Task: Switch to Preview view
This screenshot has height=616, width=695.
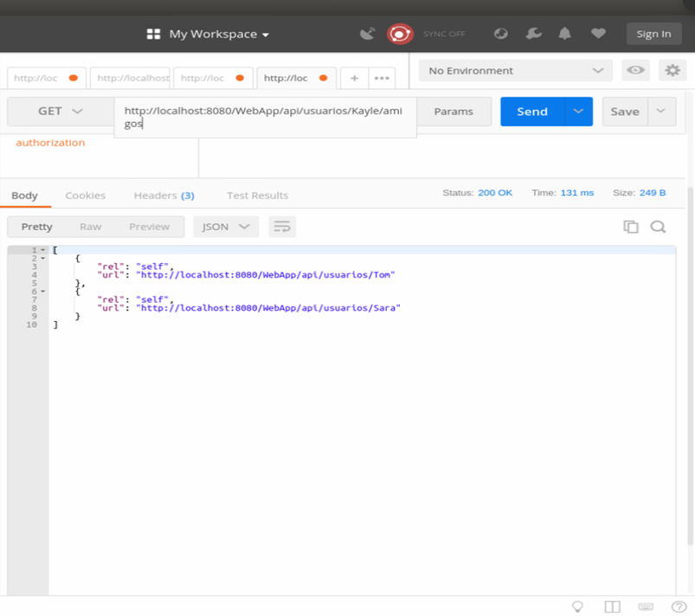Action: coord(150,227)
